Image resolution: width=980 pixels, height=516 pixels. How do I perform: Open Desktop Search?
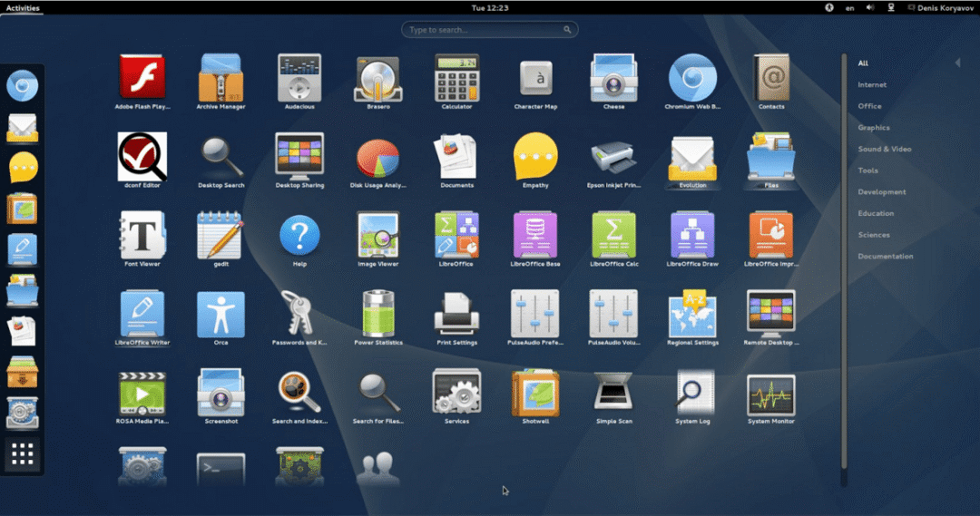220,161
